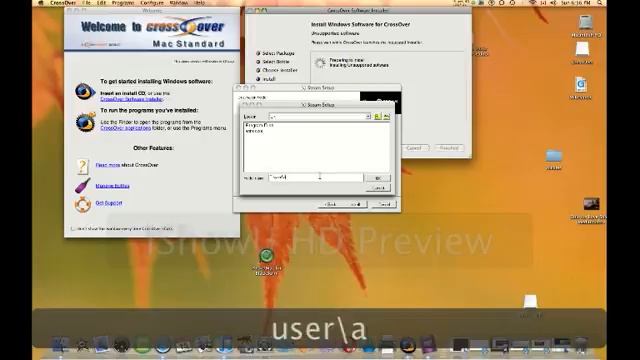Click the CrossOver applications folder link
Screen dimensions: 640x360
(125, 128)
